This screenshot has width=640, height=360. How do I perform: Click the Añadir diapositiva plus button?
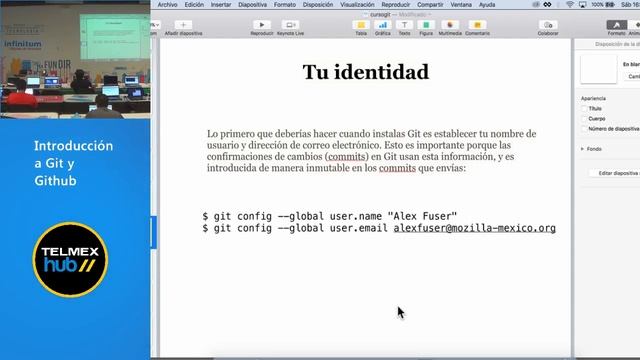coord(183,25)
